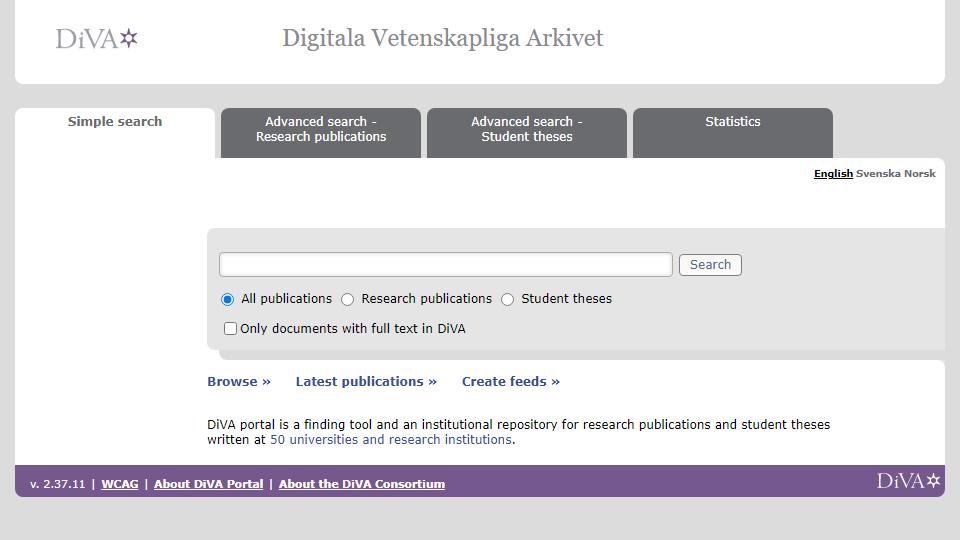The image size is (960, 540).
Task: Select the Research publications radio button
Action: [x=348, y=299]
